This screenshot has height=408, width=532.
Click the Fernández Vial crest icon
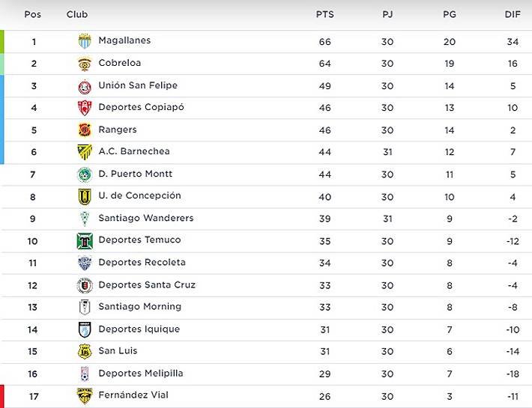85,396
